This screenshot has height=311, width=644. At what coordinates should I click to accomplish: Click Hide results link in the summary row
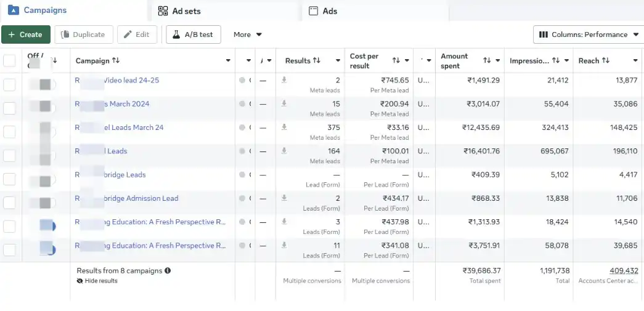100,281
